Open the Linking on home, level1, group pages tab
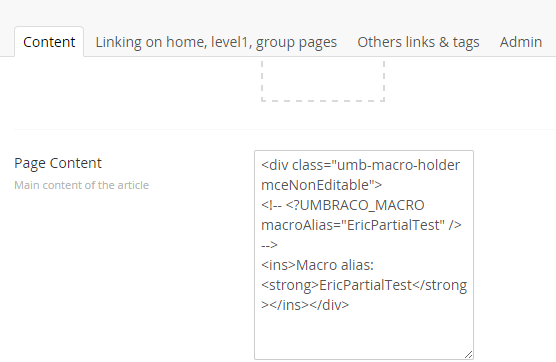Image resolution: width=556 pixels, height=362 pixels. click(216, 42)
